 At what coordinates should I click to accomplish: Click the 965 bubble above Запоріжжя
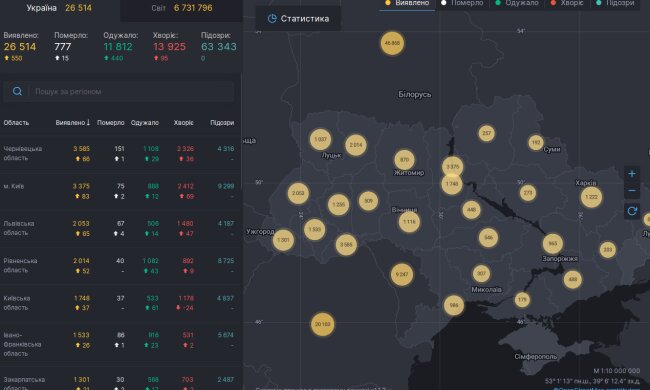(x=553, y=244)
